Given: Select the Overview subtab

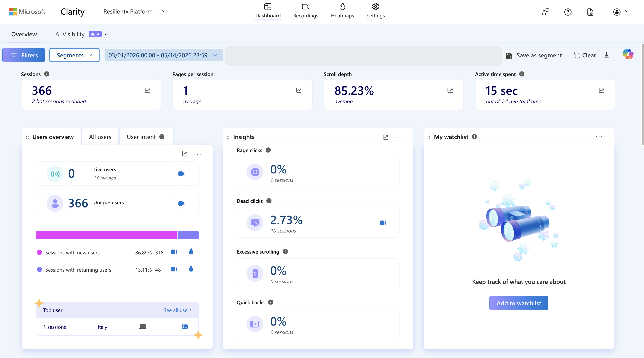Looking at the screenshot, I should point(24,34).
